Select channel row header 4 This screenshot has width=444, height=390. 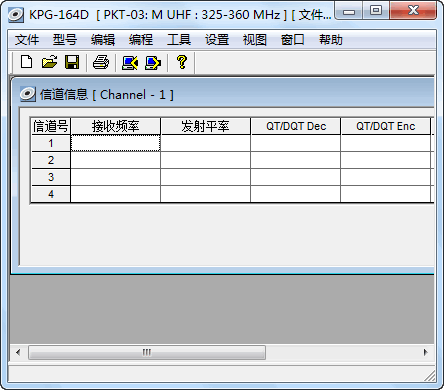click(51, 194)
